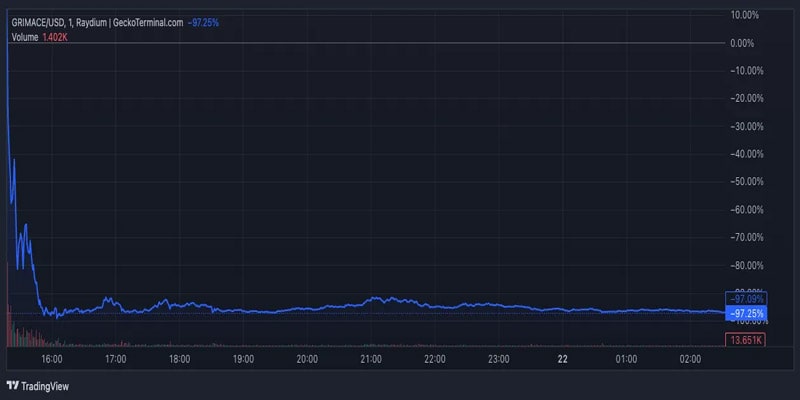Image resolution: width=800 pixels, height=400 pixels.
Task: Click the 01:00 time axis label
Action: pos(626,359)
